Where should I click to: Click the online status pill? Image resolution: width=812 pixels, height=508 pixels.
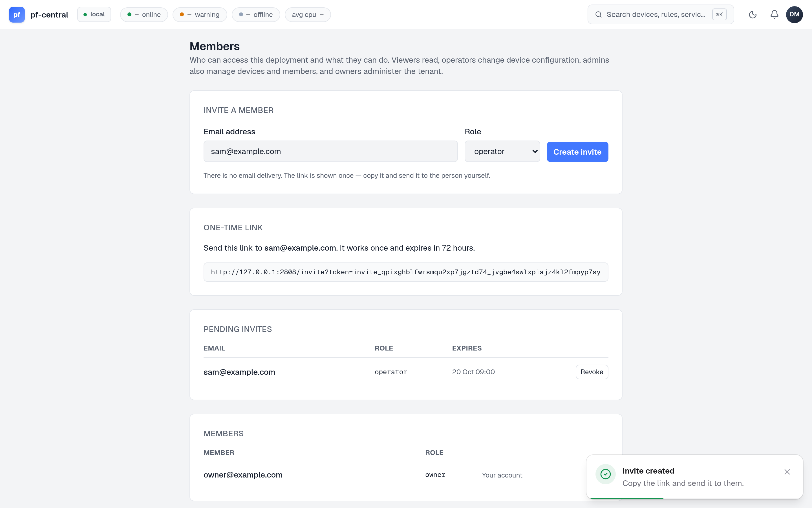click(144, 14)
